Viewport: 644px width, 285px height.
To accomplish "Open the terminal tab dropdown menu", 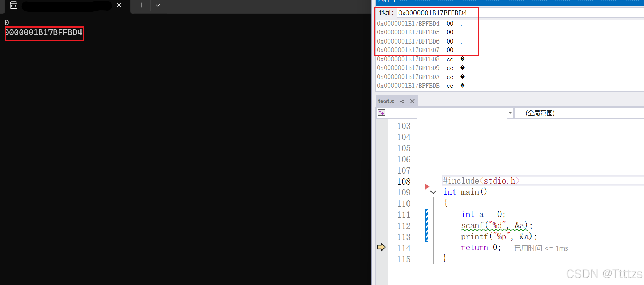I will [158, 5].
